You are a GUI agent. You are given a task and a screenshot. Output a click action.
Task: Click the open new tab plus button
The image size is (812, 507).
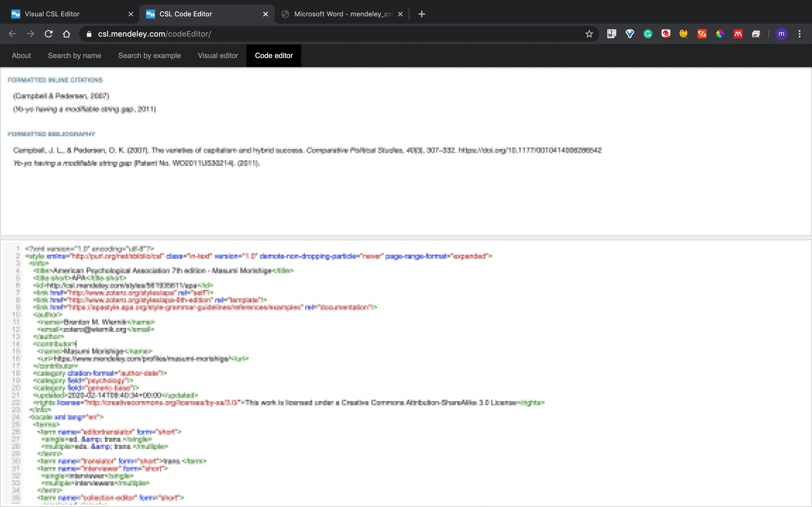pos(422,14)
